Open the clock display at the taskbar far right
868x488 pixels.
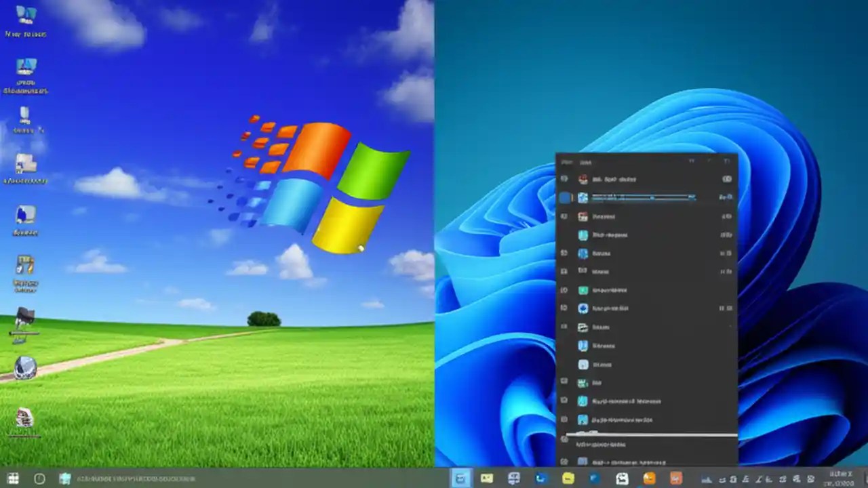[840, 479]
